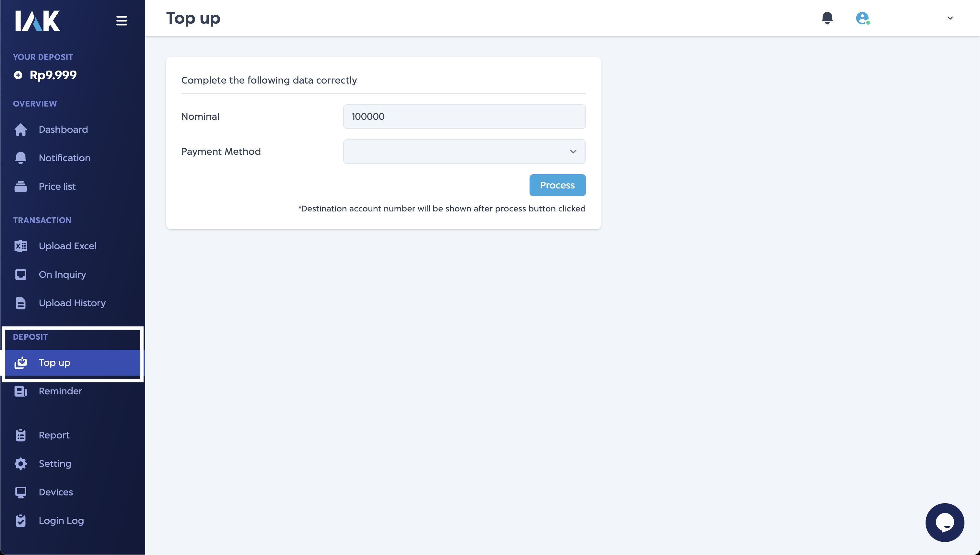Click the Upload History icon

pos(20,303)
